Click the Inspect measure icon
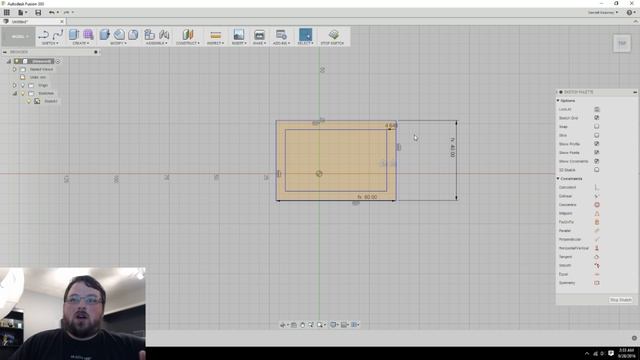The height and width of the screenshot is (360, 640). click(x=216, y=35)
